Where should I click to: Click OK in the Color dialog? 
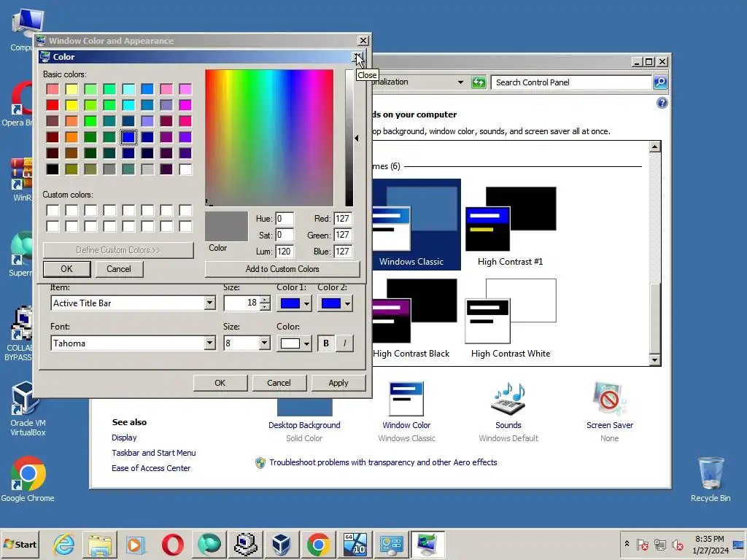[x=66, y=269]
